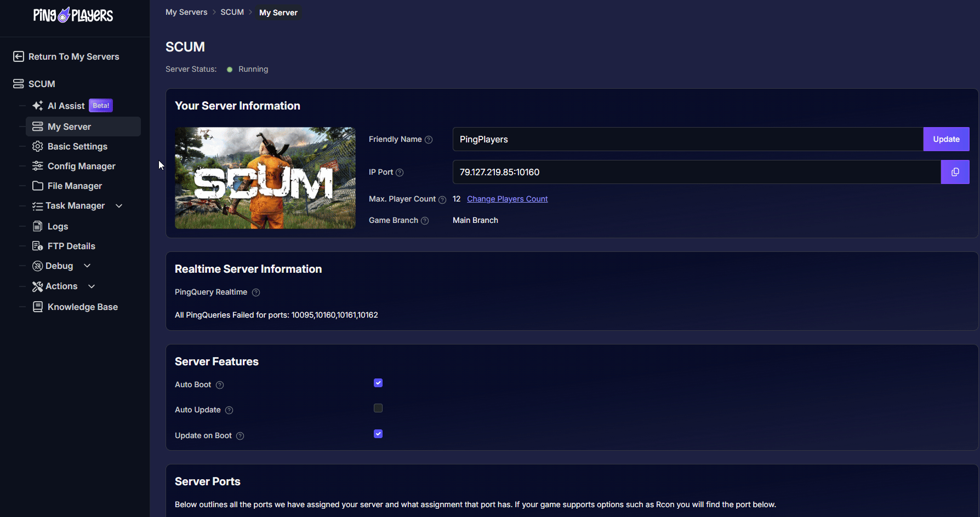Click the Running server status text
The width and height of the screenshot is (980, 517).
253,69
